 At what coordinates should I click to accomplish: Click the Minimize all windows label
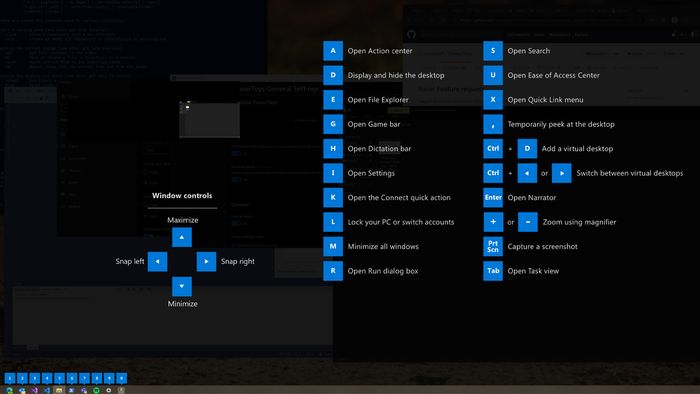pos(383,246)
